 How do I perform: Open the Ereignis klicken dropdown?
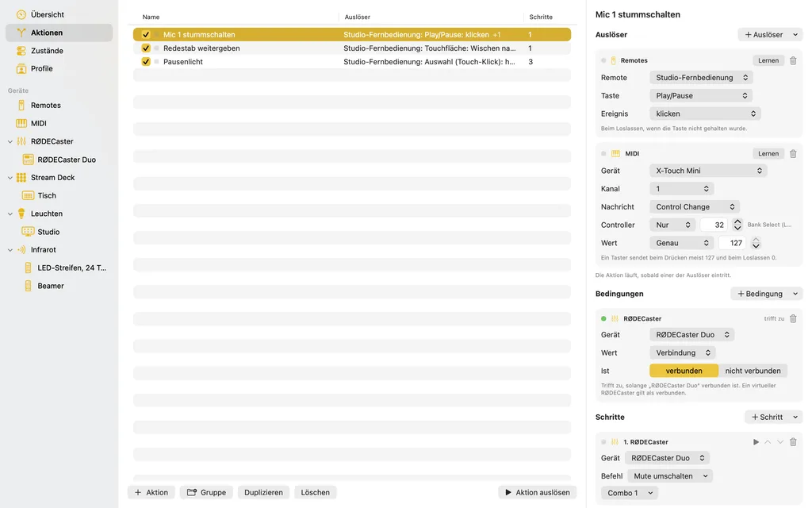pos(705,114)
